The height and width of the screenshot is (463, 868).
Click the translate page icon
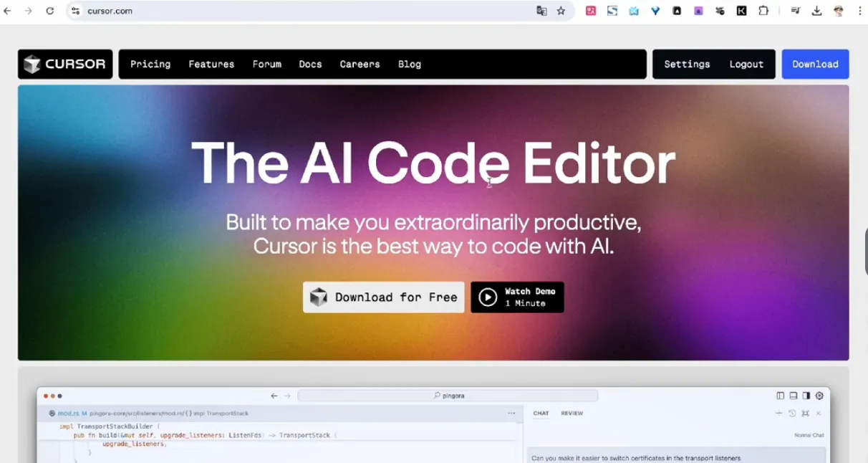pos(541,11)
